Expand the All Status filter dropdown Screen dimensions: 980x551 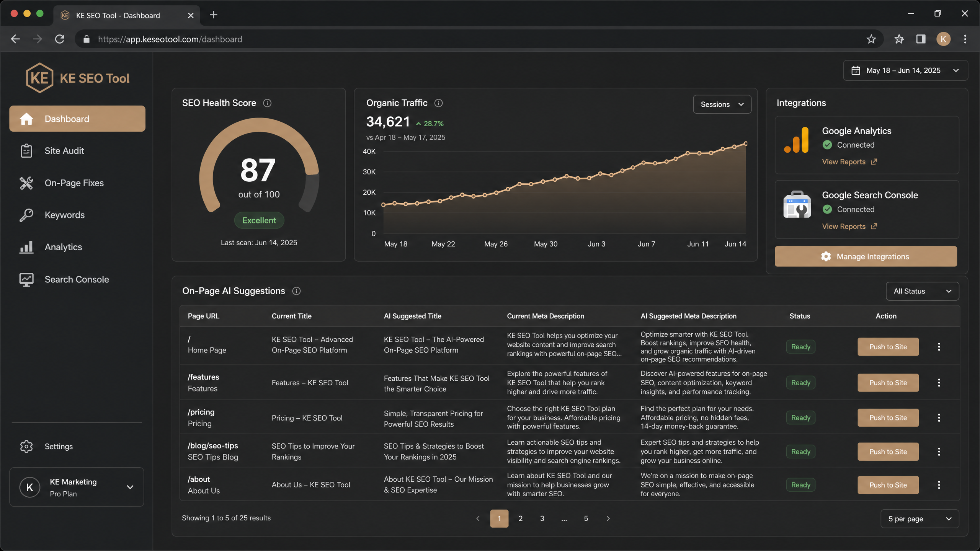coord(922,291)
